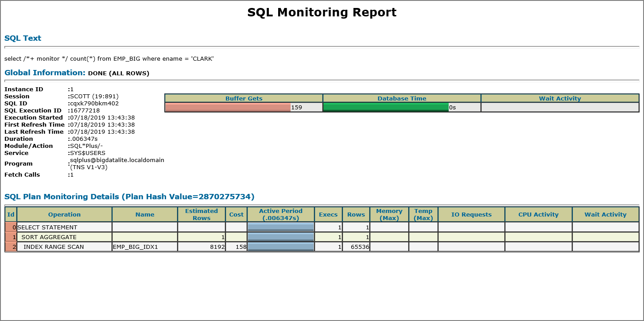
Task: Sort by the Operation column header
Action: [65, 214]
